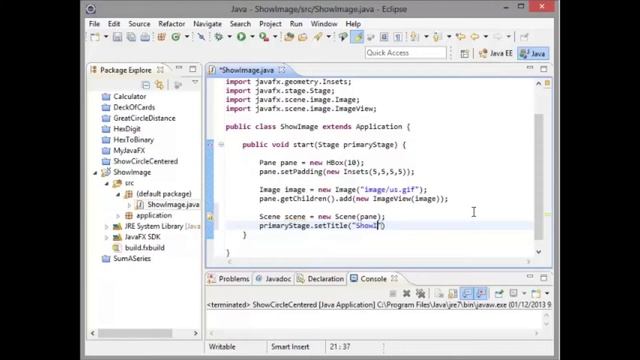640x360 pixels.
Task: Select the SumASeries project
Action: pyautogui.click(x=132, y=259)
